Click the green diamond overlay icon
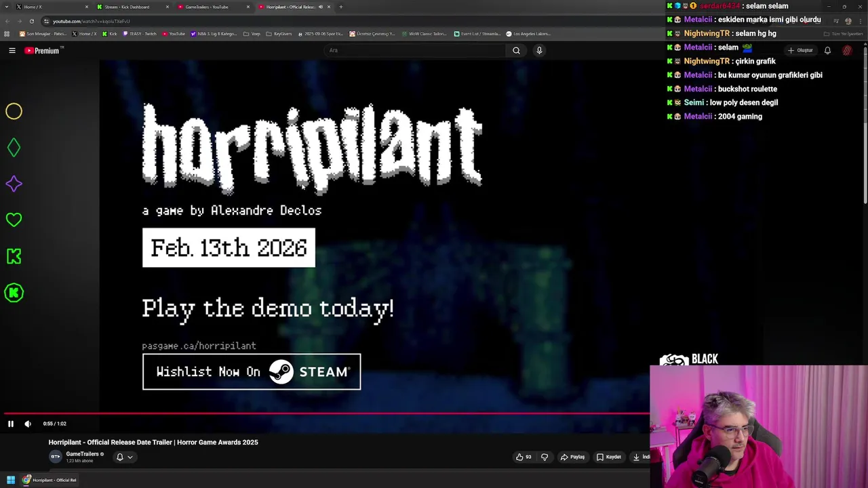868x488 pixels. 14,148
